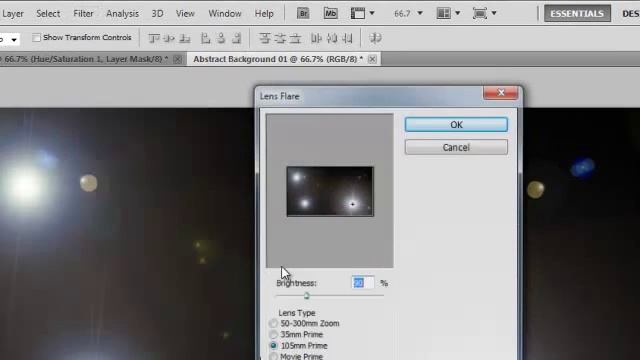The height and width of the screenshot is (360, 640).
Task: Click the Auto-Align Layers icon
Action: (375, 38)
